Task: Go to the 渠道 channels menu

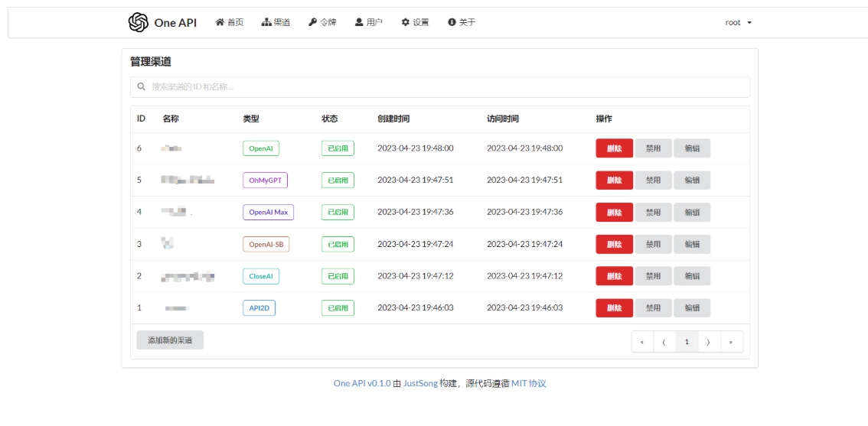Action: (x=276, y=23)
